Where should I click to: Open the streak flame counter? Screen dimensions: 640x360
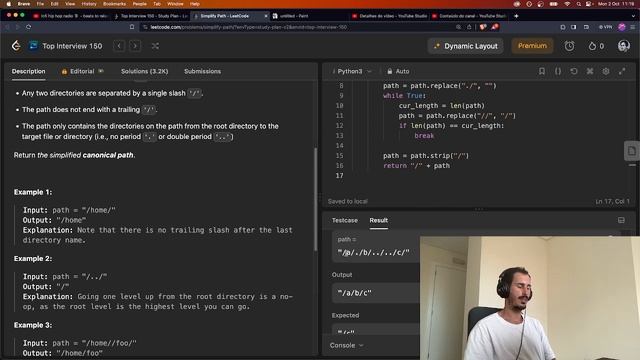tap(596, 46)
